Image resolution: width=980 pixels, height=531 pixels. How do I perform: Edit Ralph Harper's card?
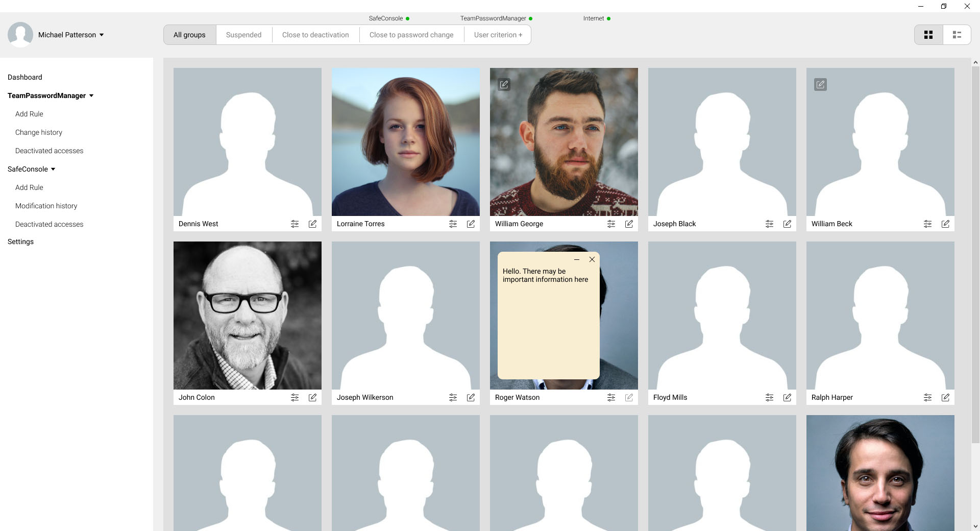(x=945, y=397)
